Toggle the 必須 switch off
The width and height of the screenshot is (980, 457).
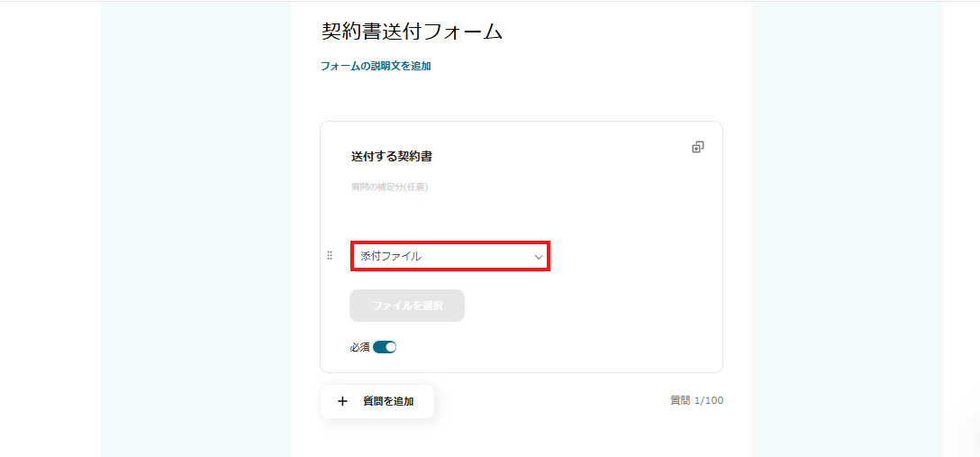point(385,347)
